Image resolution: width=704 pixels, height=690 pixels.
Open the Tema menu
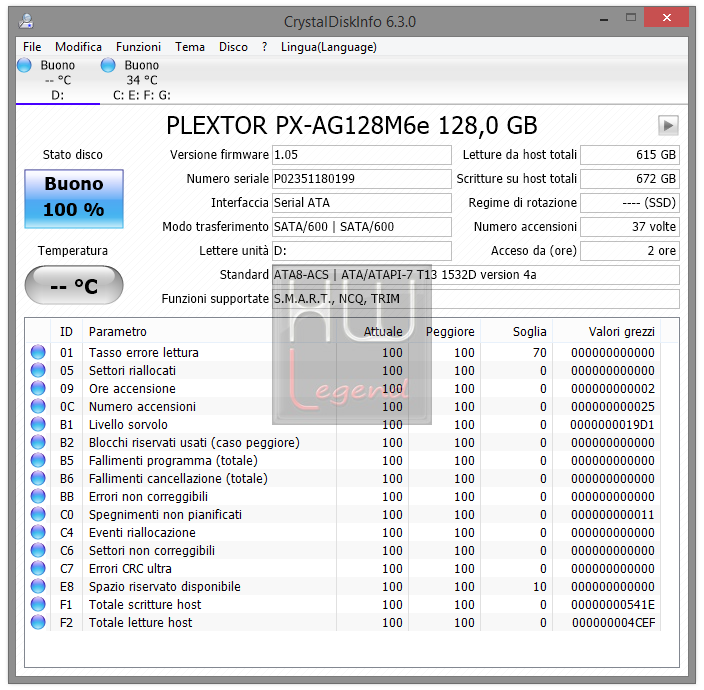pos(190,47)
